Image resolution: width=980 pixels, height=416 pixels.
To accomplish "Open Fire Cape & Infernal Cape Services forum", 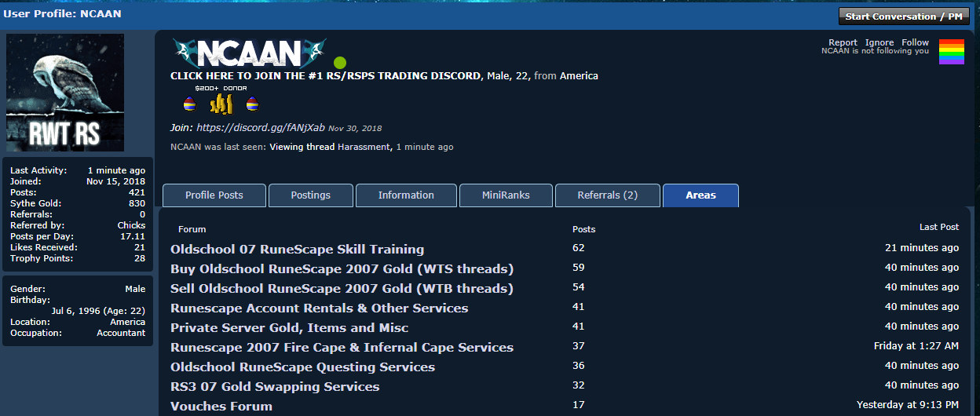I will coord(342,348).
